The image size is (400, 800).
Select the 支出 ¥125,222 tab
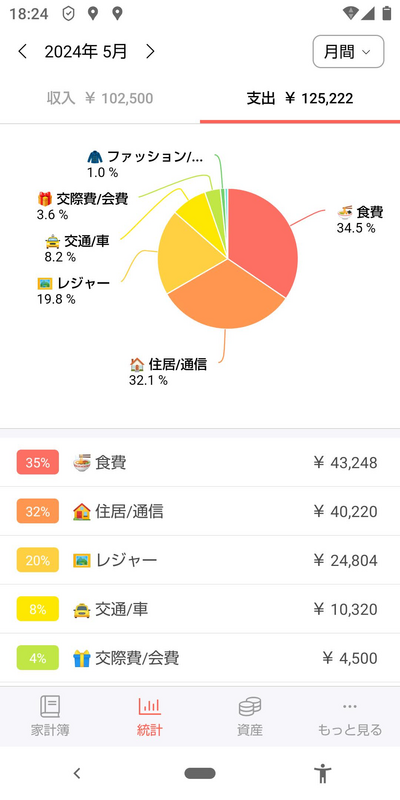pos(300,98)
